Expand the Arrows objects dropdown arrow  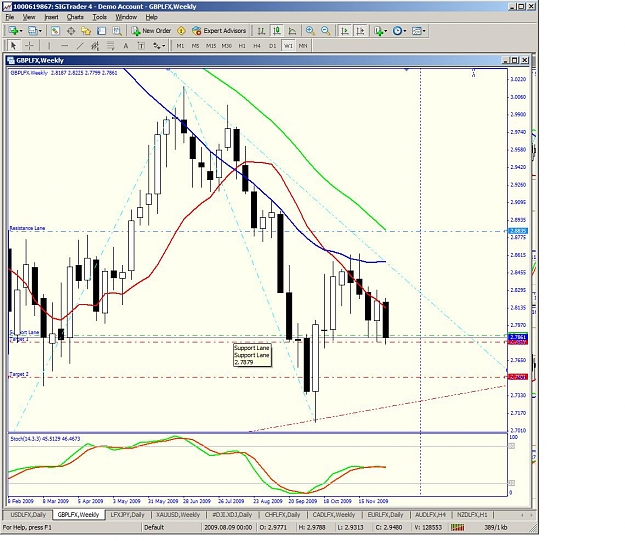[x=163, y=46]
